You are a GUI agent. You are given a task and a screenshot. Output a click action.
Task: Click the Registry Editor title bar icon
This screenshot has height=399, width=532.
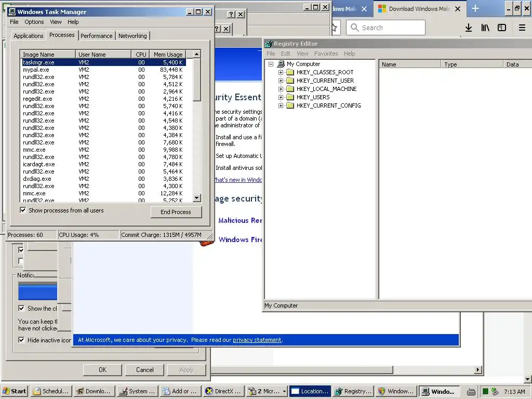[x=269, y=44]
